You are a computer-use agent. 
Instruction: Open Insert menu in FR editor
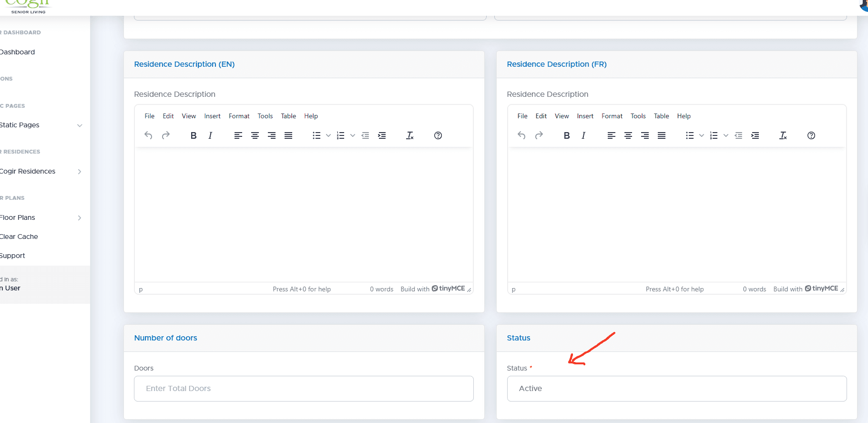[585, 116]
